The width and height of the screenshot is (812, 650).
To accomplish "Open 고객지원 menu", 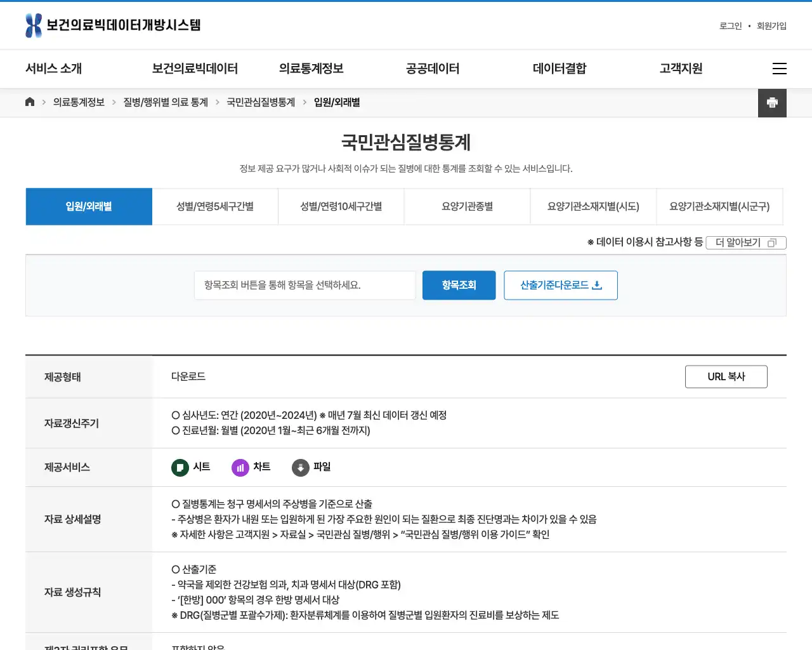I will [x=681, y=69].
